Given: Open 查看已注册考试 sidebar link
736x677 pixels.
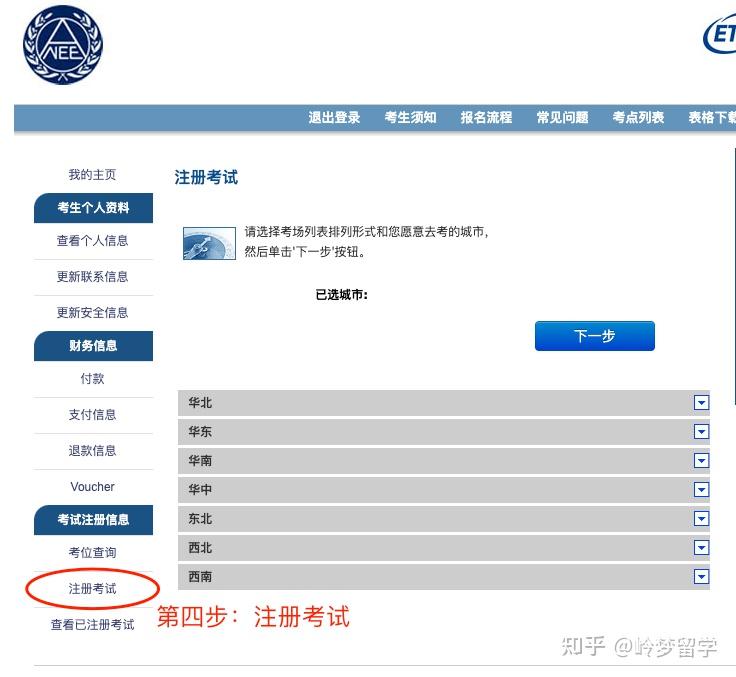Looking at the screenshot, I should (x=92, y=625).
